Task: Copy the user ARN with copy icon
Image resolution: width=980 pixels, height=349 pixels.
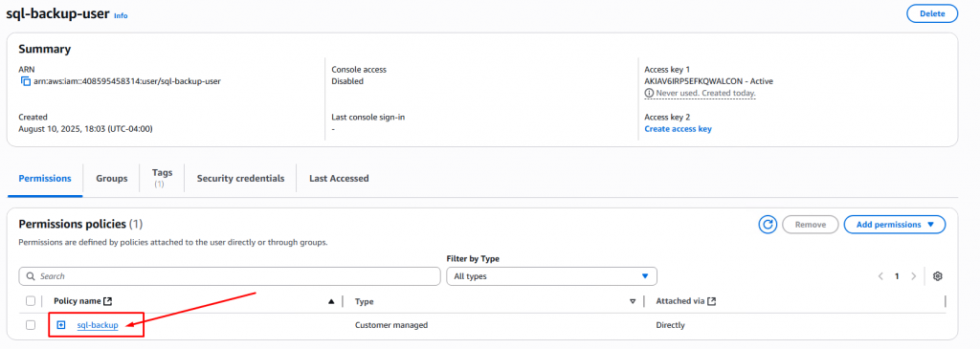Action: tap(26, 81)
